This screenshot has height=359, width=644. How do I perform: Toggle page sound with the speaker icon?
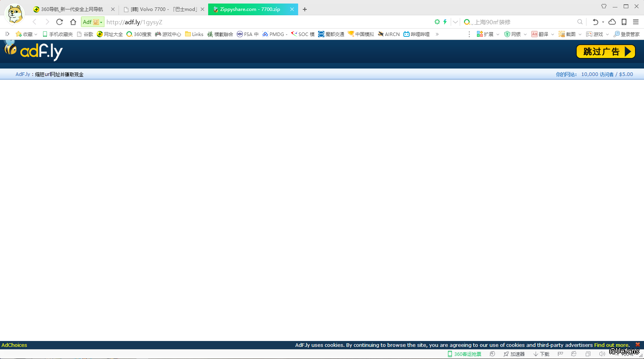602,354
